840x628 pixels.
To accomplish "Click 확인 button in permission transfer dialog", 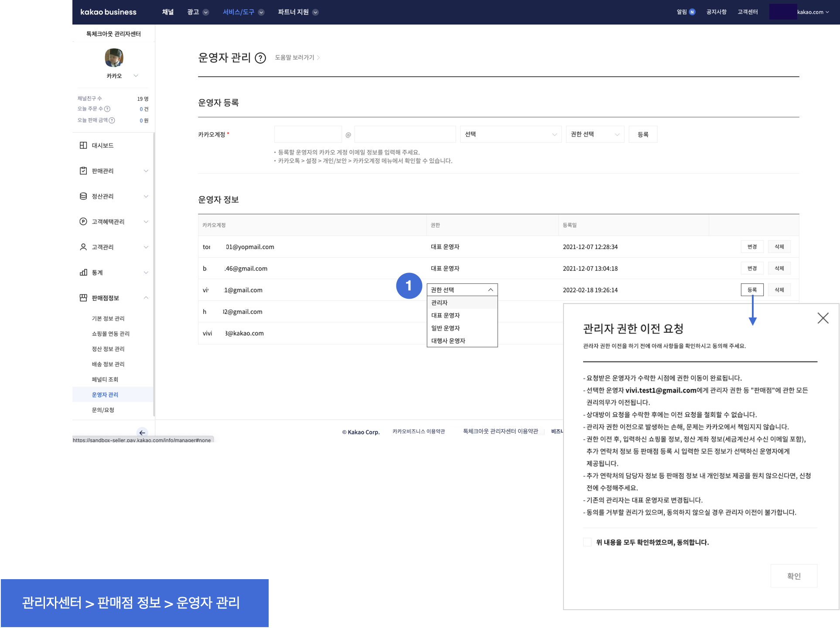I will [x=793, y=576].
